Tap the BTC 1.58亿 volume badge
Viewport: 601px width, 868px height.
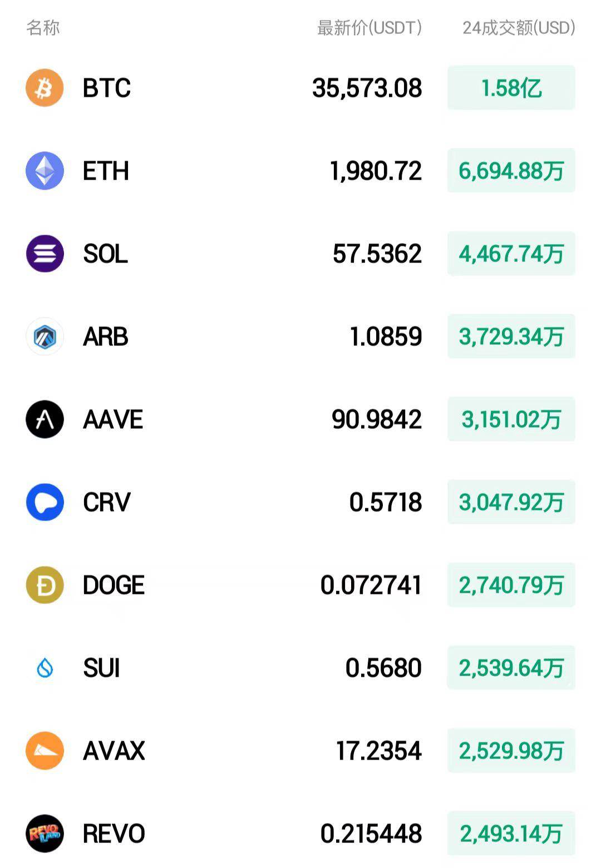[x=511, y=88]
